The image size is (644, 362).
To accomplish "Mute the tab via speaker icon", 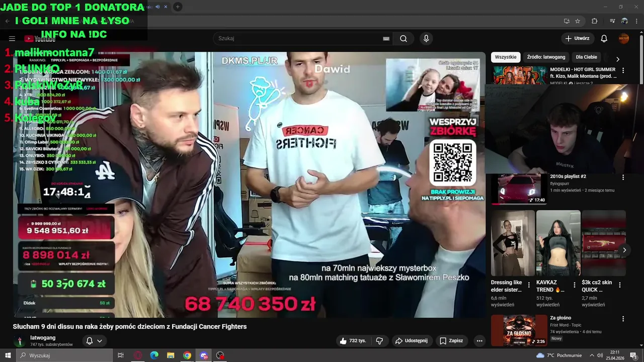I will [x=158, y=7].
